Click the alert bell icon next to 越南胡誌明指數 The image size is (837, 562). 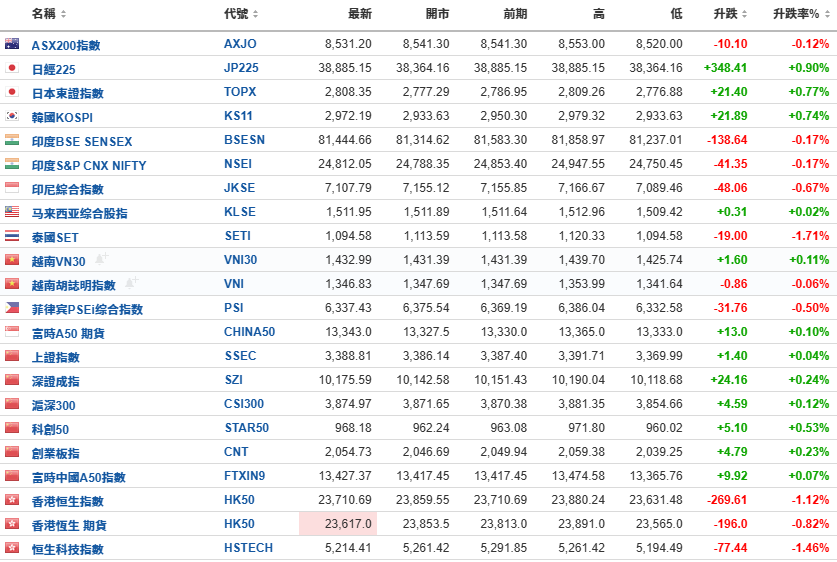pyautogui.click(x=131, y=283)
